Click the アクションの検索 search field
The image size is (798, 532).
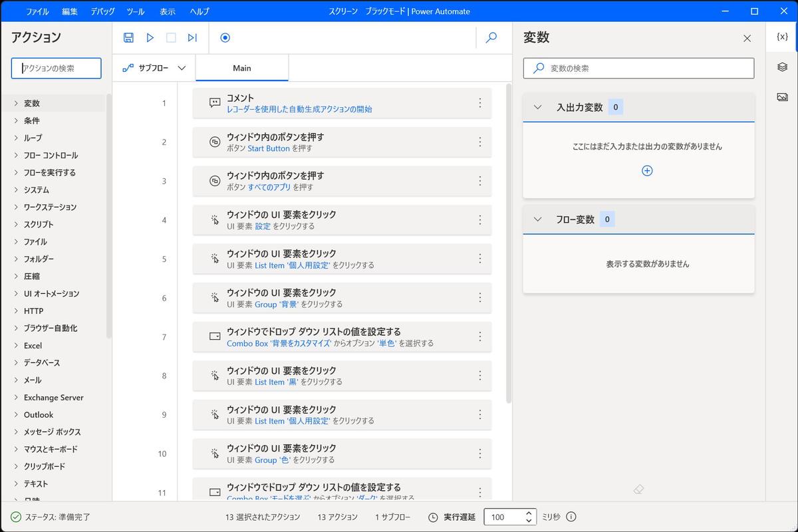57,68
